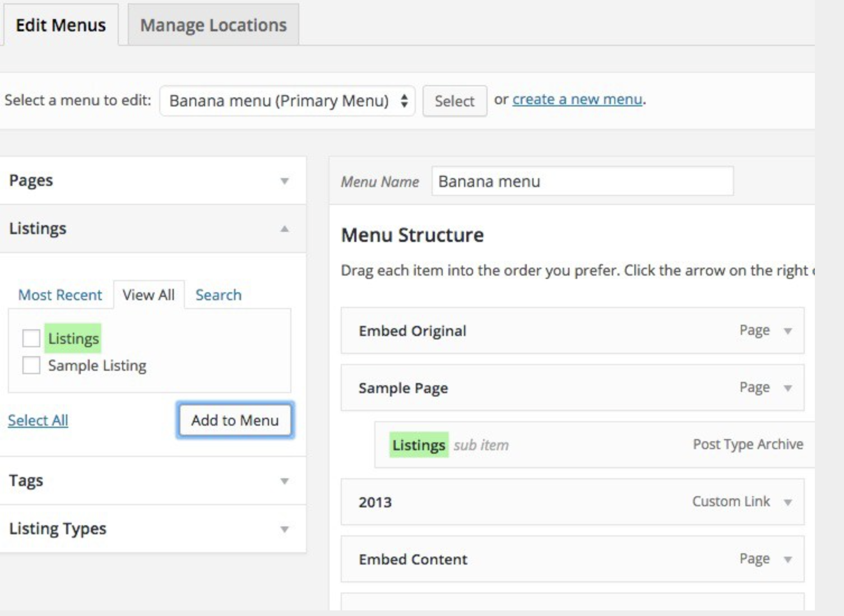Viewport: 844px width, 616px height.
Task: Switch to the Edit Menus tab
Action: pos(61,25)
